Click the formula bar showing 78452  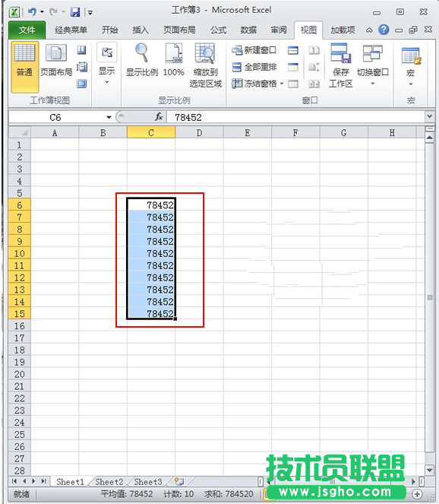[295, 117]
